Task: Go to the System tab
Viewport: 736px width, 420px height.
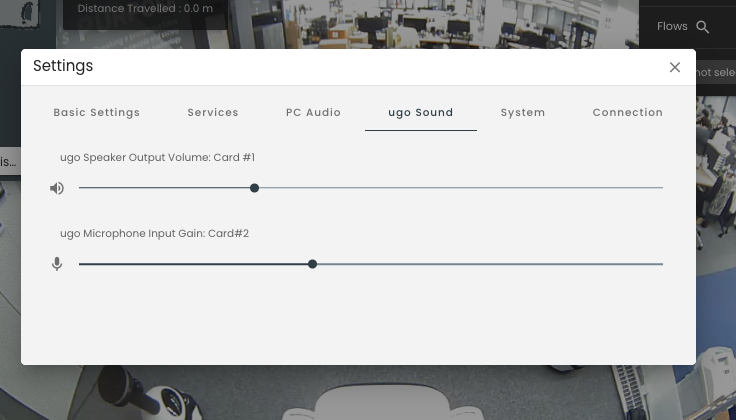Action: coord(523,113)
